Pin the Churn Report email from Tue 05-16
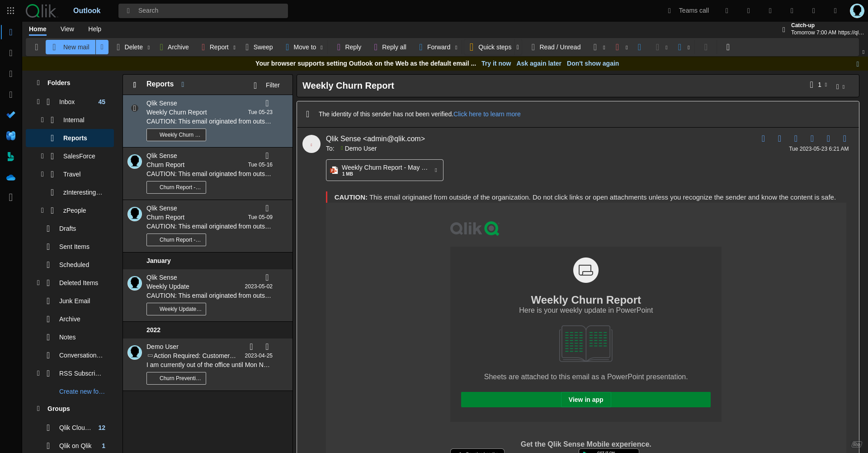 [x=267, y=155]
